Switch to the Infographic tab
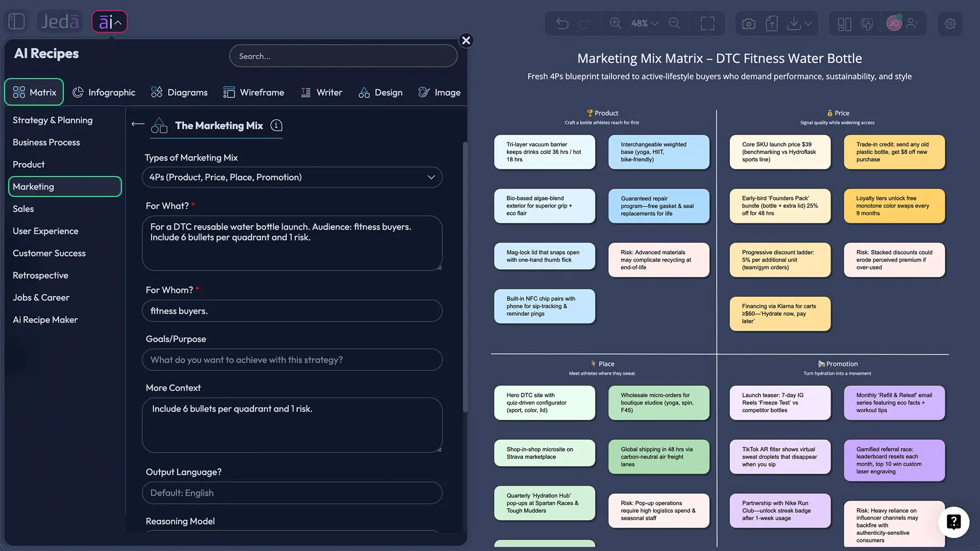The height and width of the screenshot is (551, 980). (x=104, y=92)
